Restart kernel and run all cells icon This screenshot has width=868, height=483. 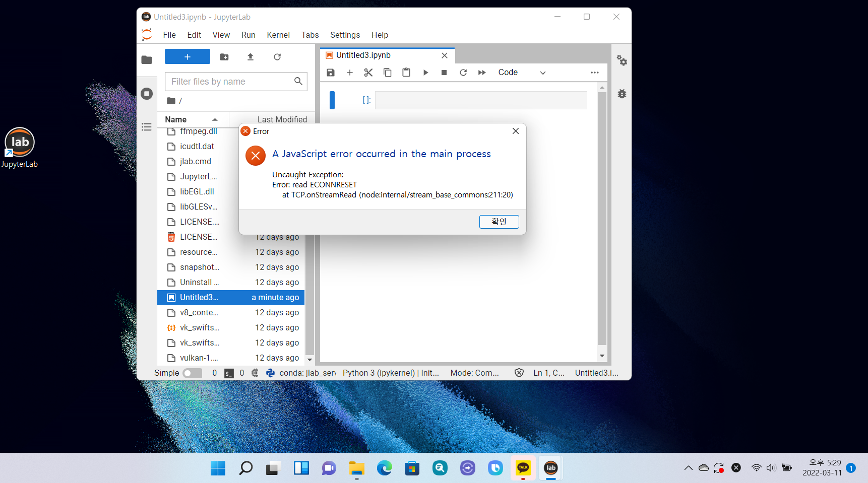[482, 73]
